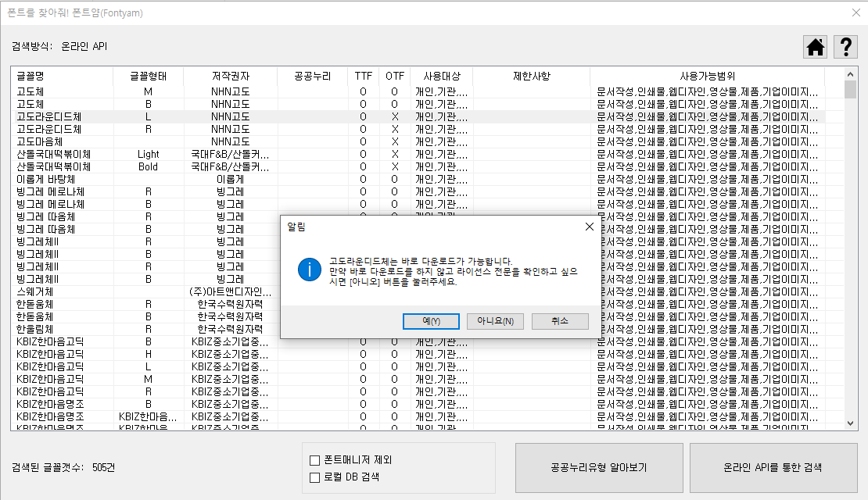868x500 pixels.
Task: Open 공공누리유형 알아보기 button
Action: coord(598,467)
